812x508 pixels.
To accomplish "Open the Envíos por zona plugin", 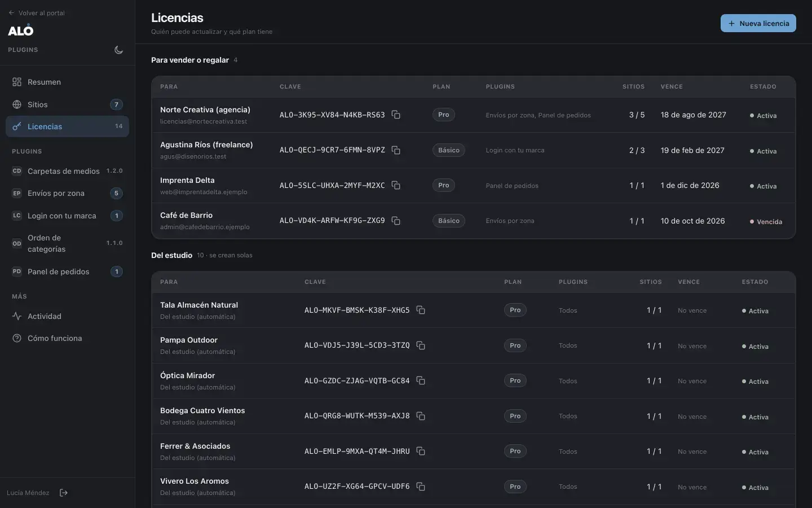I will (x=67, y=193).
